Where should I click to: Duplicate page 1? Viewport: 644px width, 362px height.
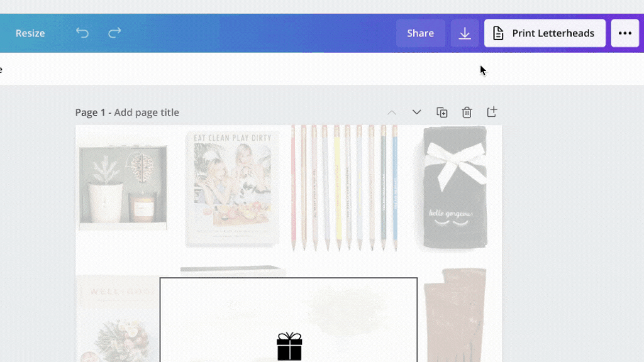442,112
